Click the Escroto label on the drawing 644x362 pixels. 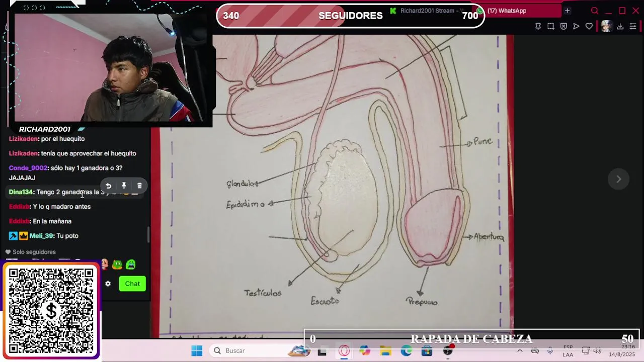(325, 301)
